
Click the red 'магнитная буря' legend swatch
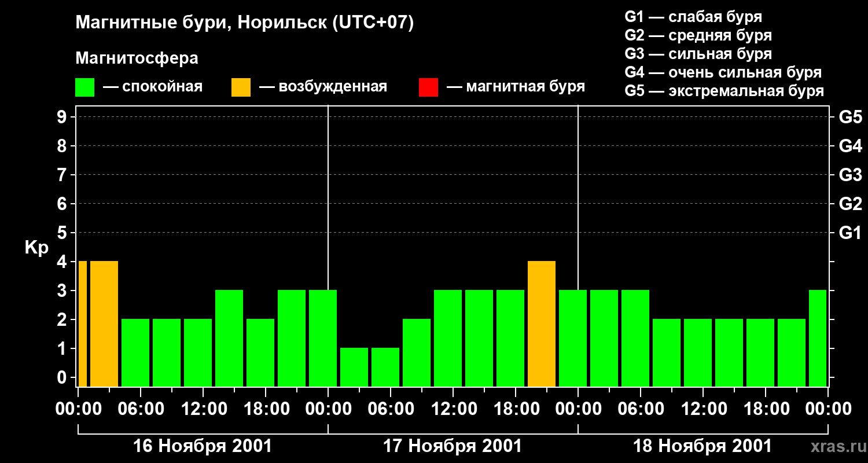pyautogui.click(x=428, y=87)
